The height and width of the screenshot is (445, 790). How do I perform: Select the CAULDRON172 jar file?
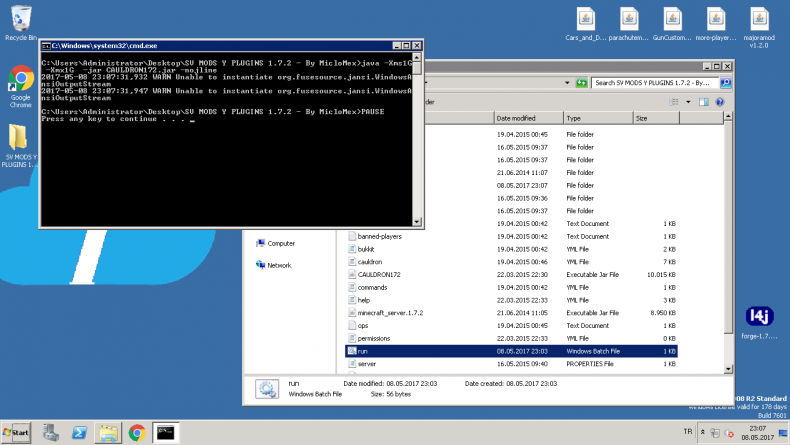(x=511, y=275)
